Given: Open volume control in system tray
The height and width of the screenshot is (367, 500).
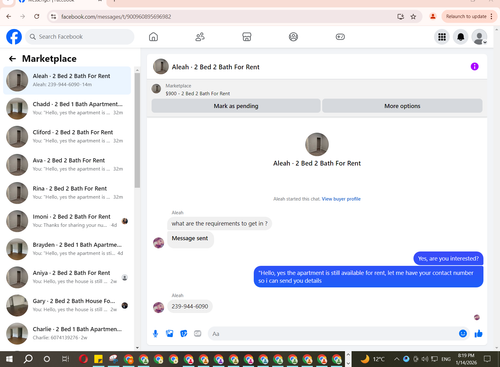Looking at the screenshot, I should pyautogui.click(x=425, y=359).
